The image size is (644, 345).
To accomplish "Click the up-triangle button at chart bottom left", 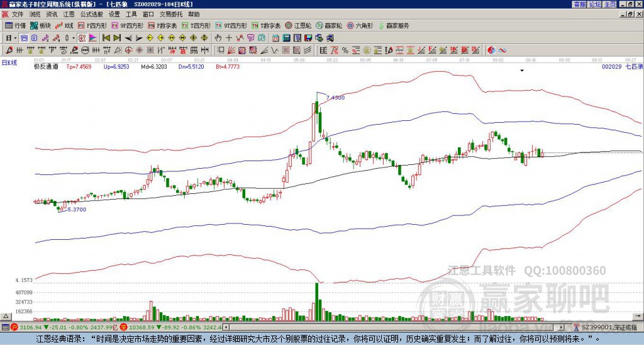I will point(6,316).
